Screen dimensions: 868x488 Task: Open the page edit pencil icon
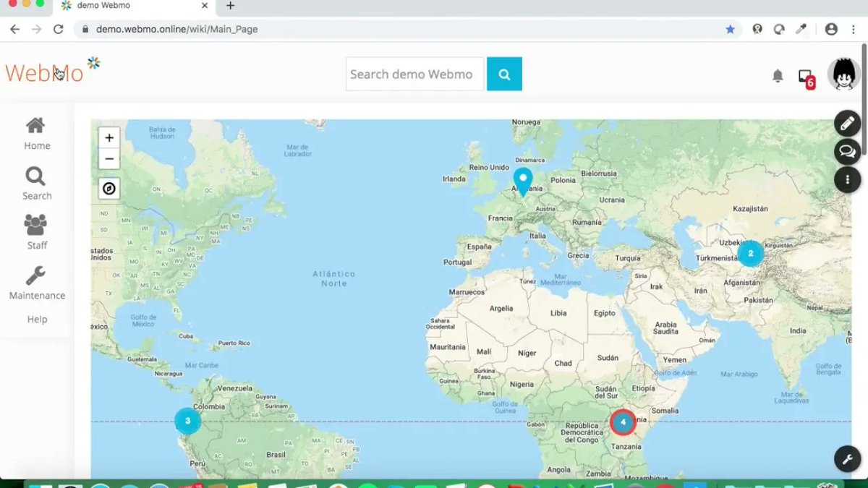click(x=847, y=123)
